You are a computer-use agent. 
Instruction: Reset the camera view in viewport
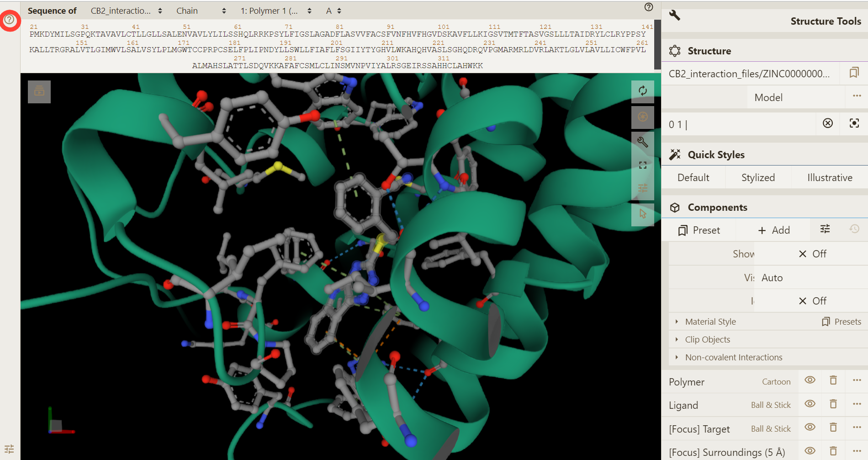(x=642, y=91)
